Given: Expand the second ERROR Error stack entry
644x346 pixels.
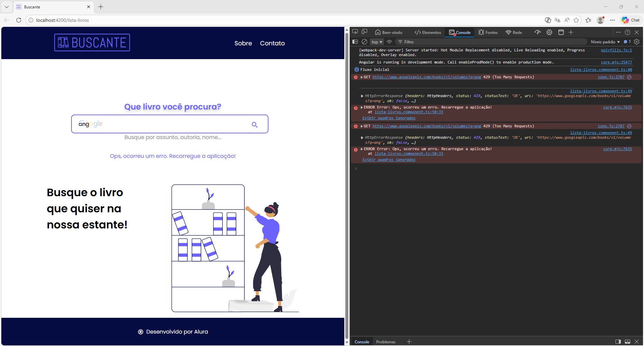Looking at the screenshot, I should coord(362,149).
